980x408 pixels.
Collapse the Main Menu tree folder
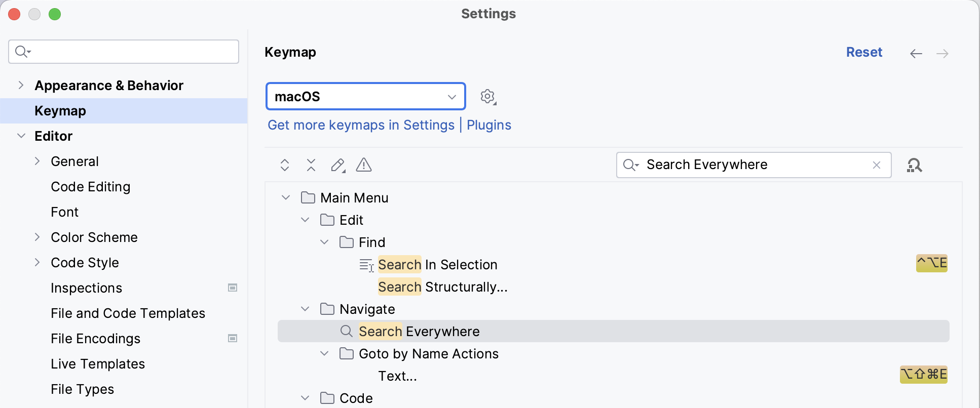(x=286, y=198)
